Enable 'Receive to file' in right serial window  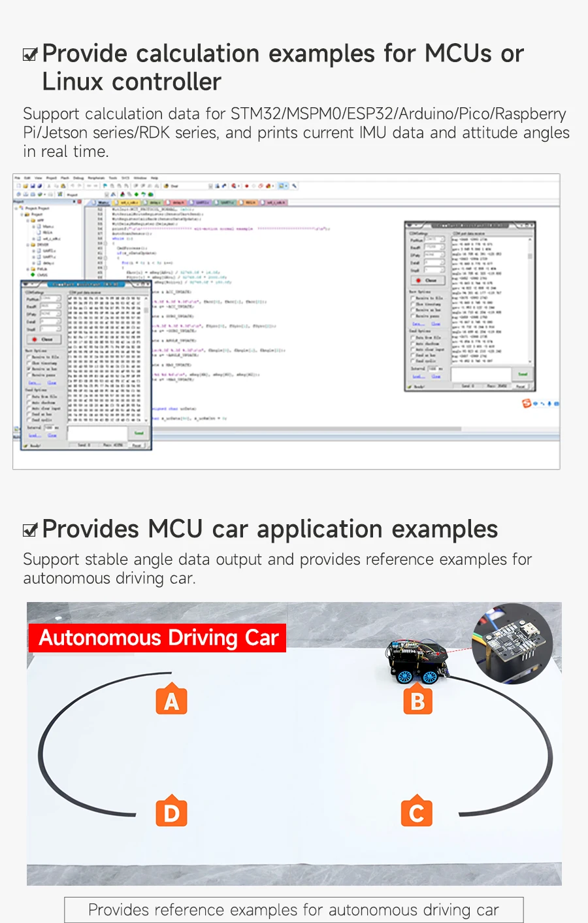(x=413, y=297)
